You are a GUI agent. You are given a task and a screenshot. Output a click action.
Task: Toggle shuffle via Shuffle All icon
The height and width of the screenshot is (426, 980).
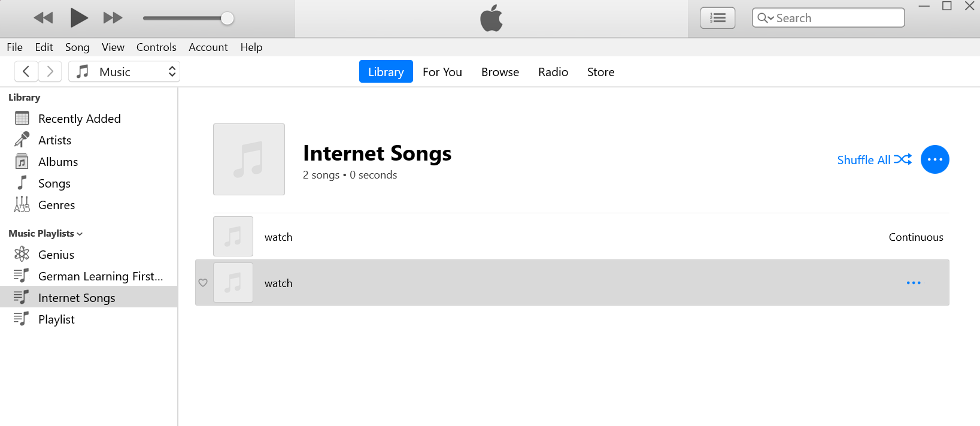(x=905, y=159)
